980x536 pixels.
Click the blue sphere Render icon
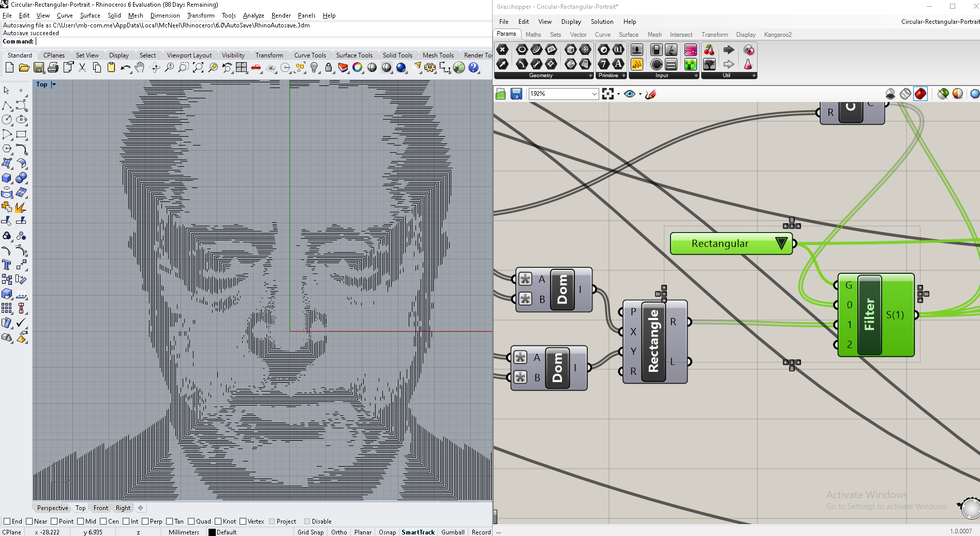coord(401,68)
